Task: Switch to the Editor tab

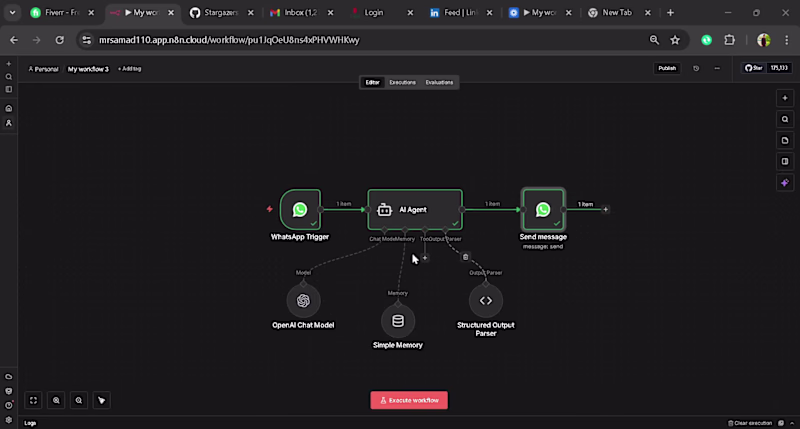Action: pos(372,82)
